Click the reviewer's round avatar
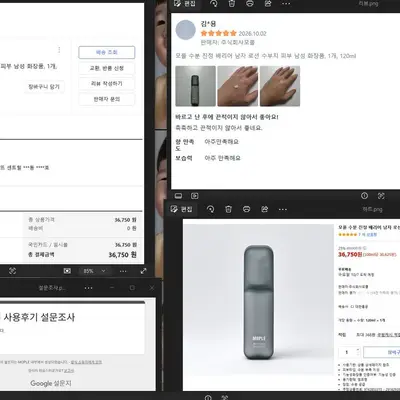 [186, 30]
